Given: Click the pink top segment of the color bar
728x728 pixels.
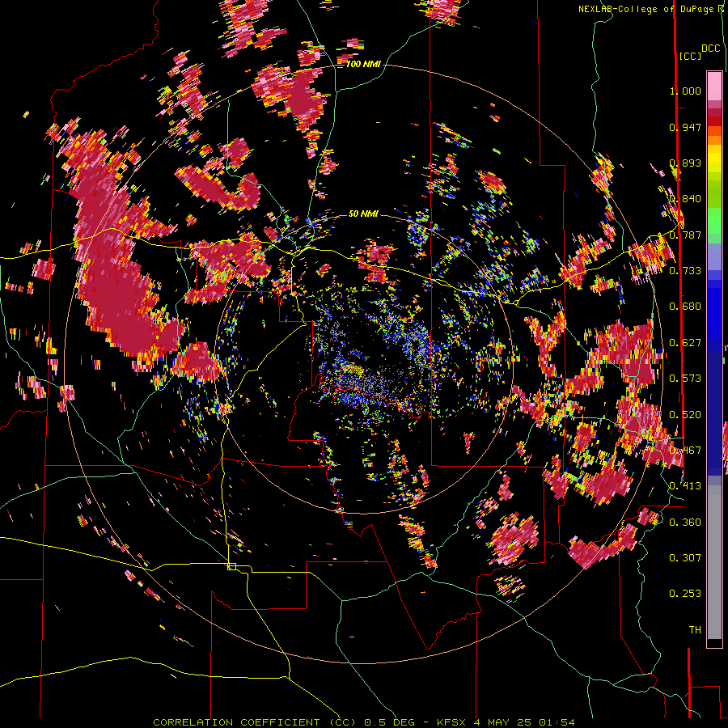Looking at the screenshot, I should (x=714, y=86).
